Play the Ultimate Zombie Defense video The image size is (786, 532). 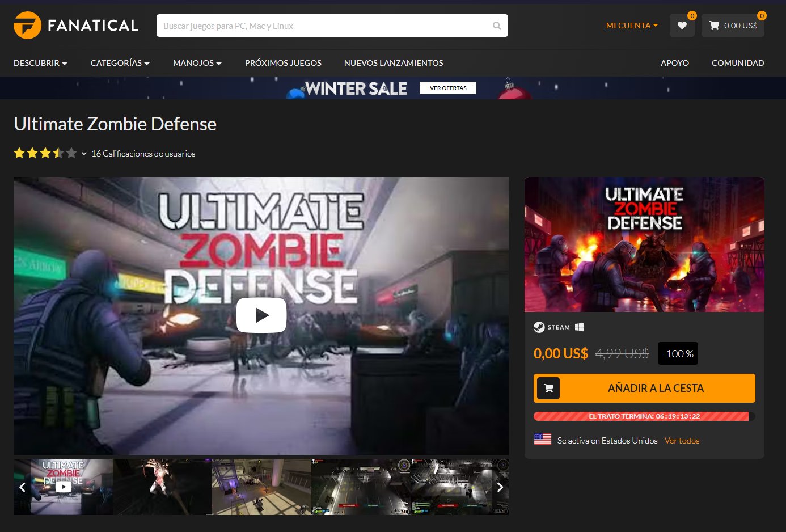coord(261,315)
